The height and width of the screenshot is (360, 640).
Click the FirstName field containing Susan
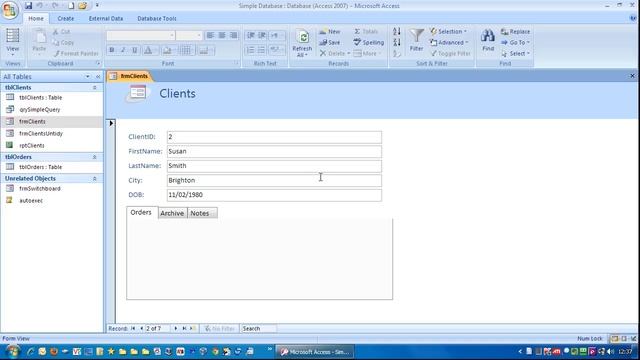click(x=274, y=151)
